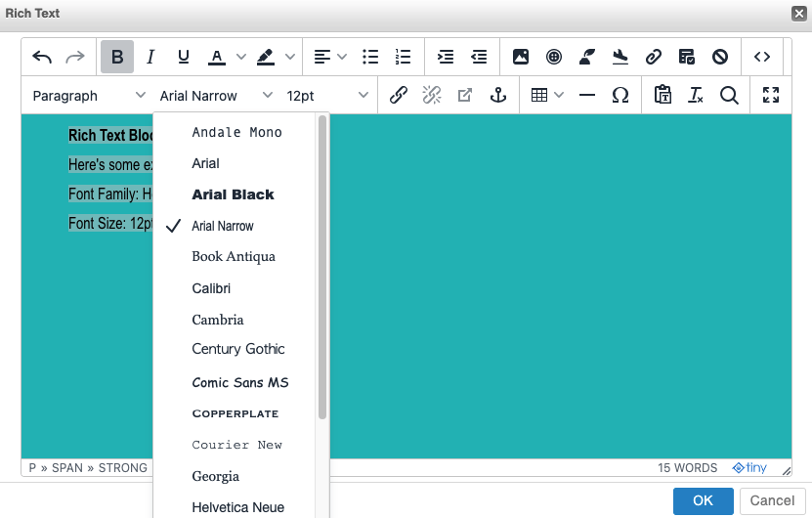Image resolution: width=812 pixels, height=518 pixels.
Task: Click the chain link icon in top row
Action: (x=654, y=57)
